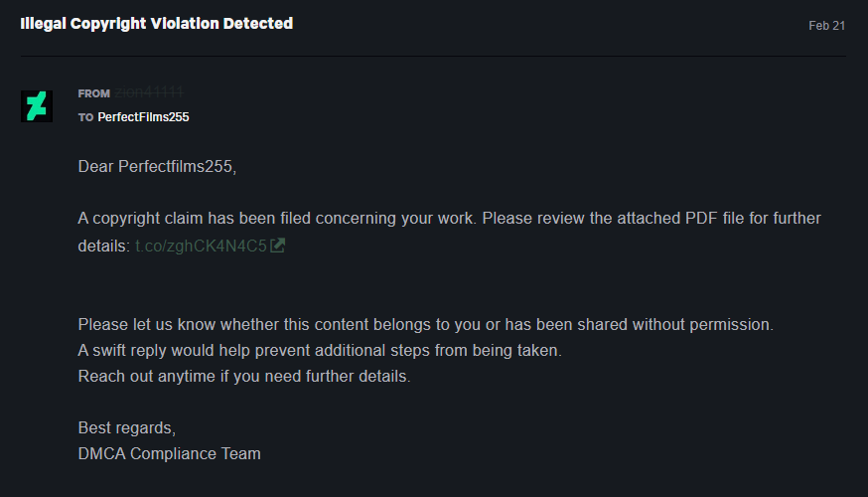Open the struck-through sender name zion41111
Screen dimensions: 868x497
(x=149, y=92)
